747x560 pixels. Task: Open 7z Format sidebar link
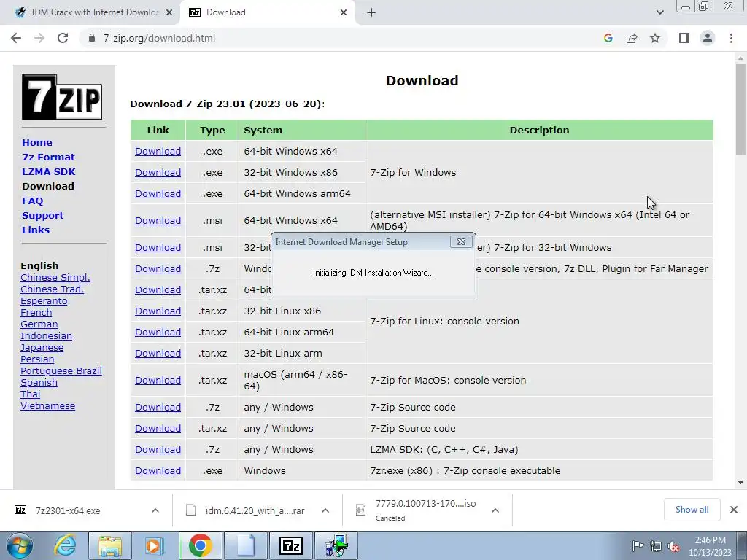pyautogui.click(x=48, y=157)
